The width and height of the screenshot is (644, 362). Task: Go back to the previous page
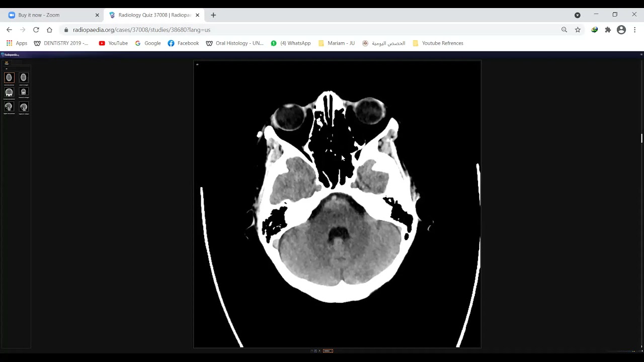click(9, 30)
